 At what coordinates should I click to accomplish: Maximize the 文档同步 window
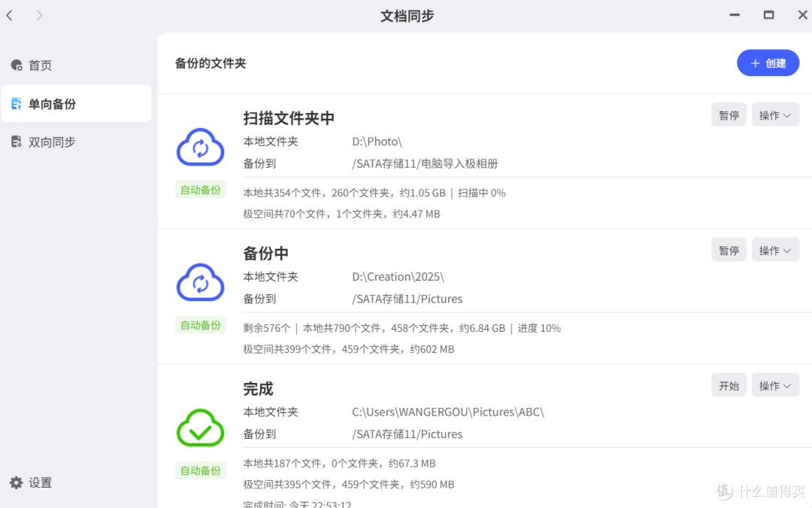coord(768,15)
